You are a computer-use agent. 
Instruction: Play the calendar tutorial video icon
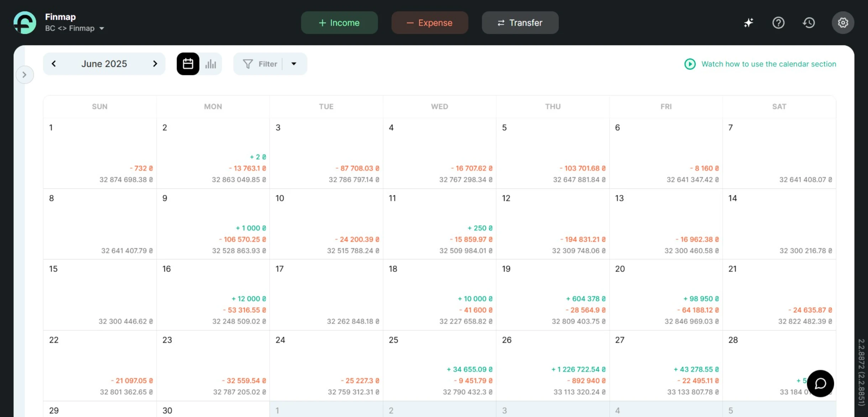click(x=690, y=64)
